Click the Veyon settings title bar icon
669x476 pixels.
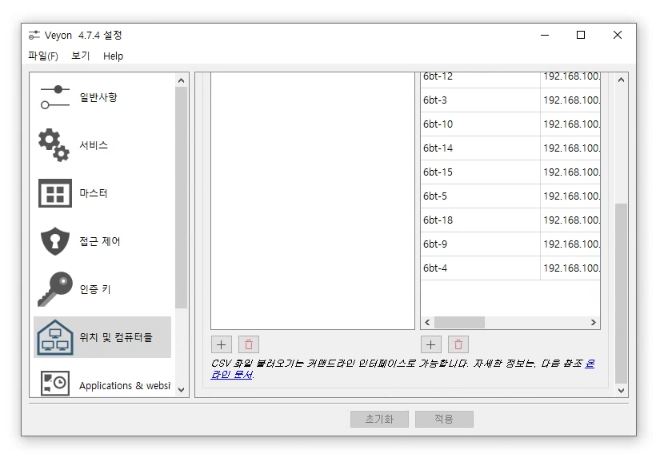[34, 35]
